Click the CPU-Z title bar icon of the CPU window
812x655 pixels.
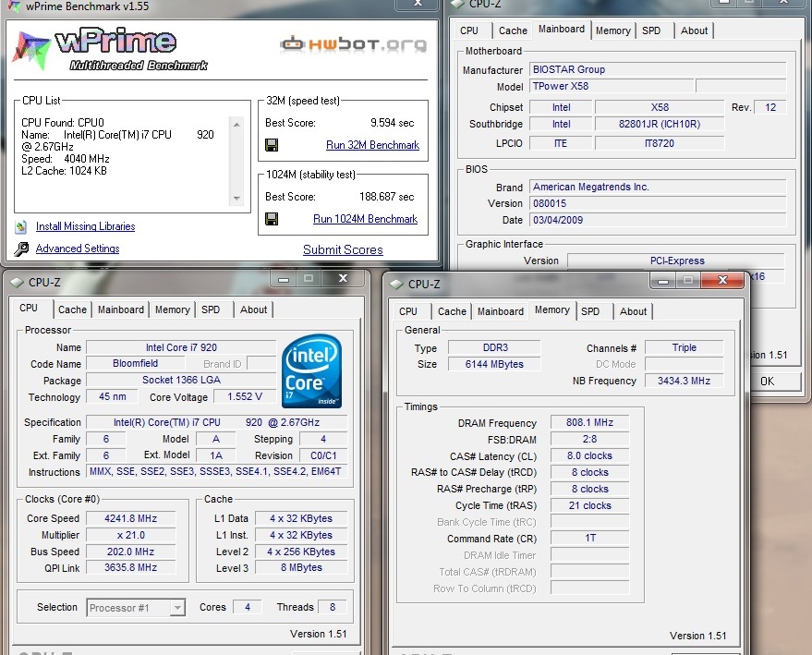pyautogui.click(x=17, y=282)
